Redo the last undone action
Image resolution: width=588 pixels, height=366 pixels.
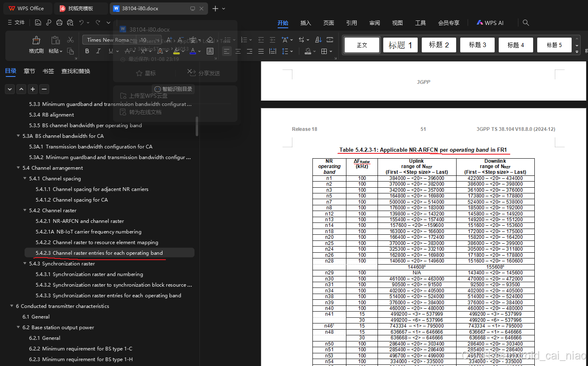click(98, 22)
